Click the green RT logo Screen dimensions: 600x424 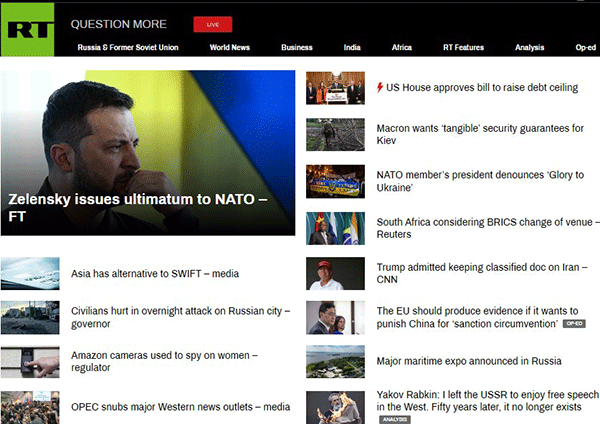click(28, 30)
